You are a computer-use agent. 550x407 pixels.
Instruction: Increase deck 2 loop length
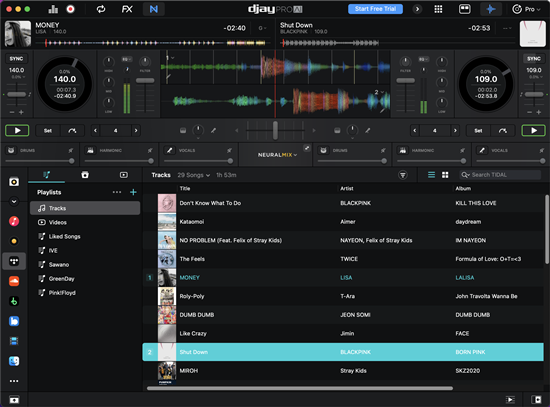pos(455,131)
